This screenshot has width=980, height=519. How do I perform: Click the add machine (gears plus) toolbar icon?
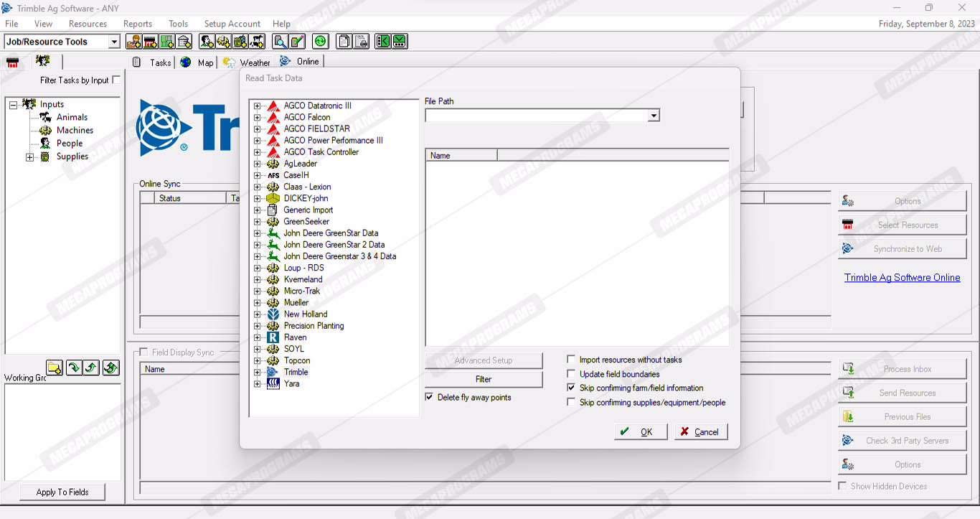[224, 42]
